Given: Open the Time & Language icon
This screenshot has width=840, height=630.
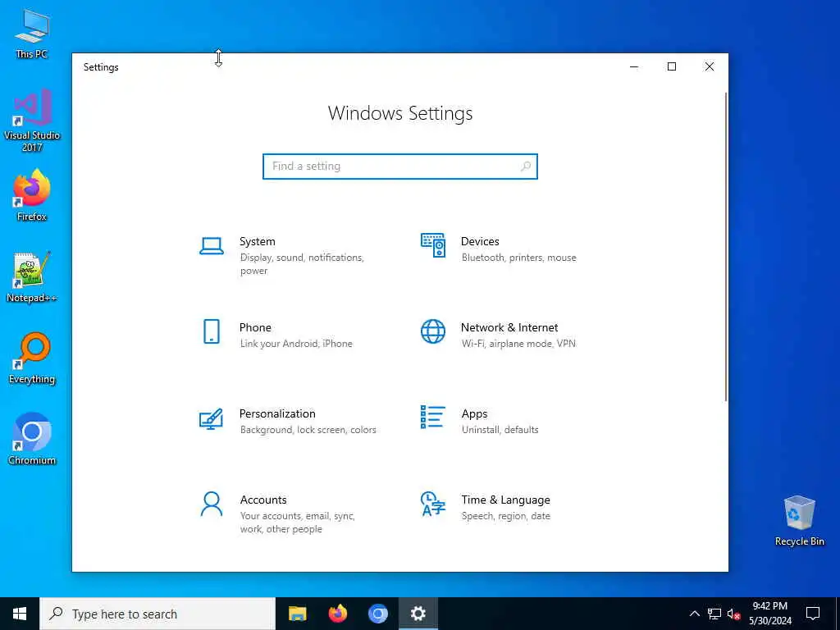Looking at the screenshot, I should coord(433,504).
